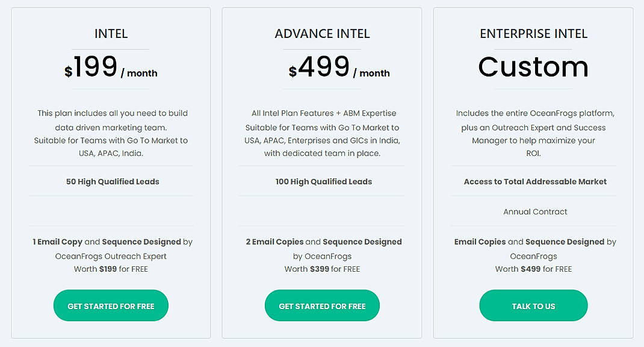Select the INTEL plan heading
This screenshot has width=644, height=347.
[111, 34]
